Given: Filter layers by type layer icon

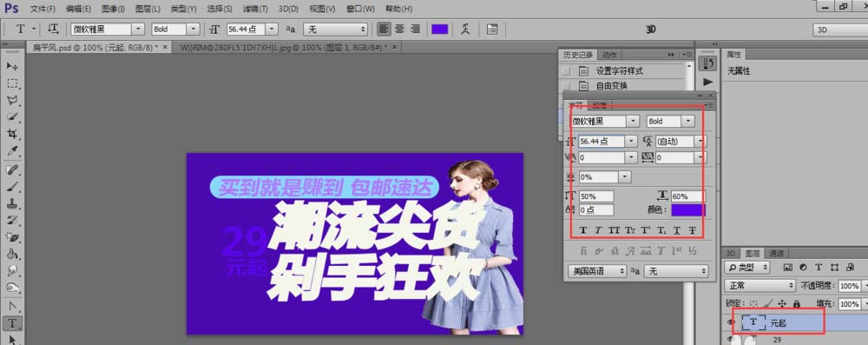Looking at the screenshot, I should click(x=819, y=268).
